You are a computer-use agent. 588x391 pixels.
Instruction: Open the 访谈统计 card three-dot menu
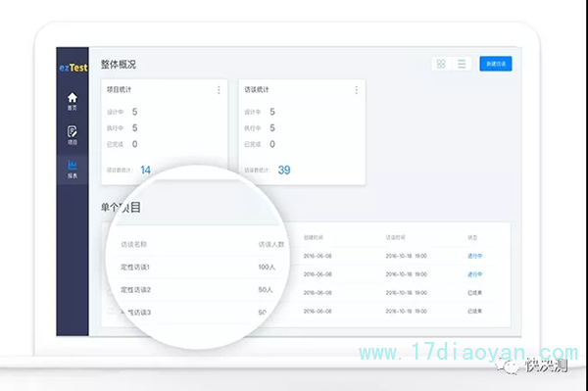click(357, 90)
